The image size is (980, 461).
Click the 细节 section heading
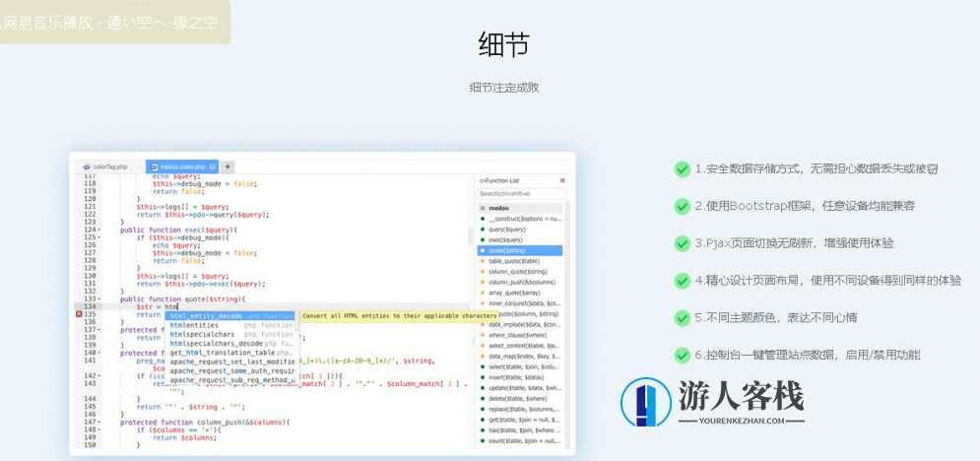tap(503, 45)
